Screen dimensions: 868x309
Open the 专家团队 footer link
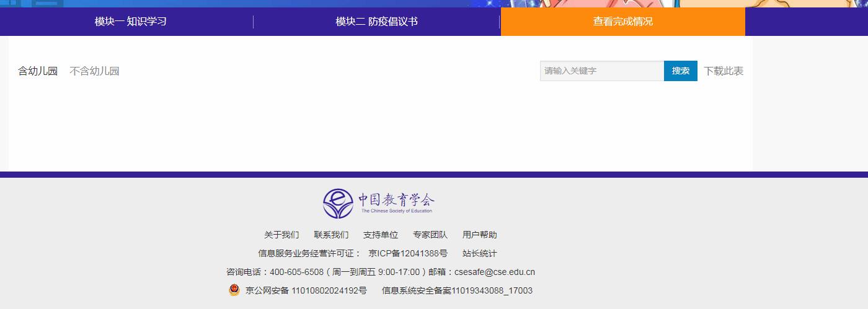pyautogui.click(x=430, y=235)
